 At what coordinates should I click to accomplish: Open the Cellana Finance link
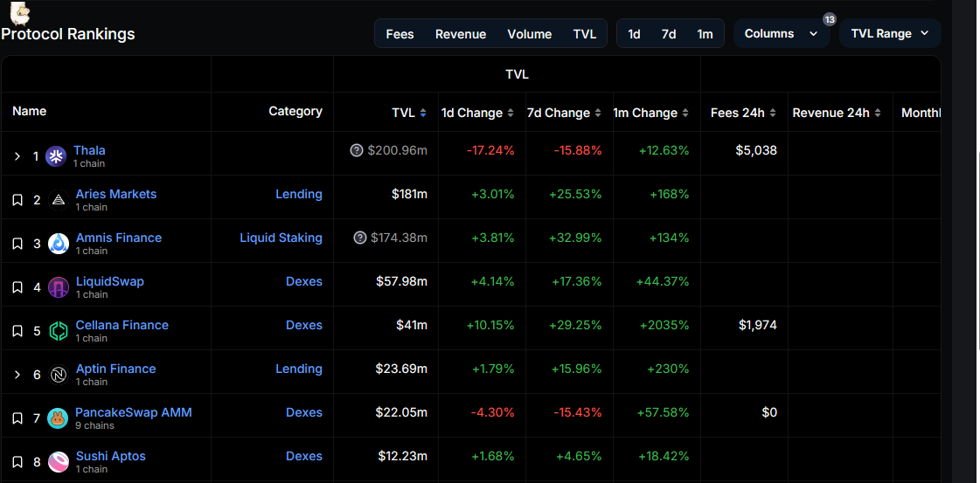pos(122,325)
